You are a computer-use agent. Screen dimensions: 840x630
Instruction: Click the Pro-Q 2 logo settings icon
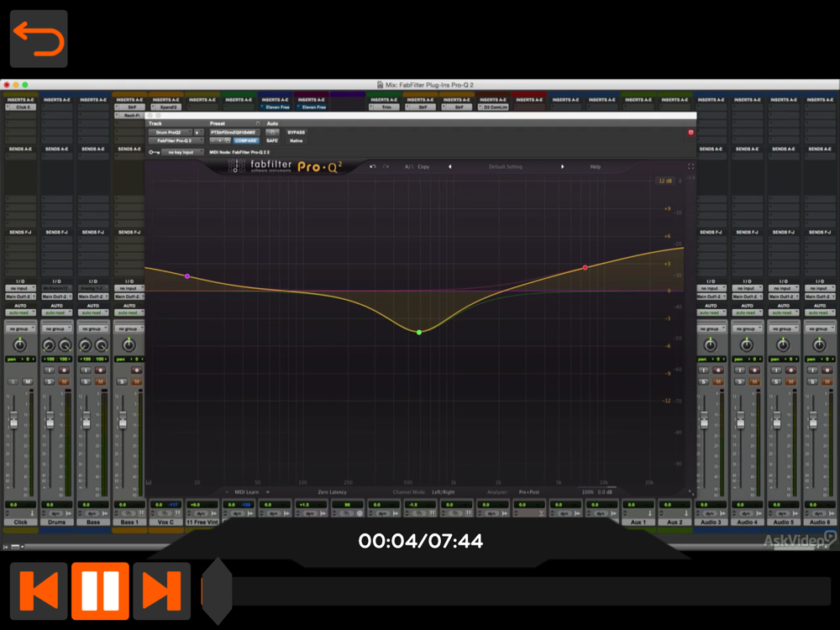[x=236, y=166]
